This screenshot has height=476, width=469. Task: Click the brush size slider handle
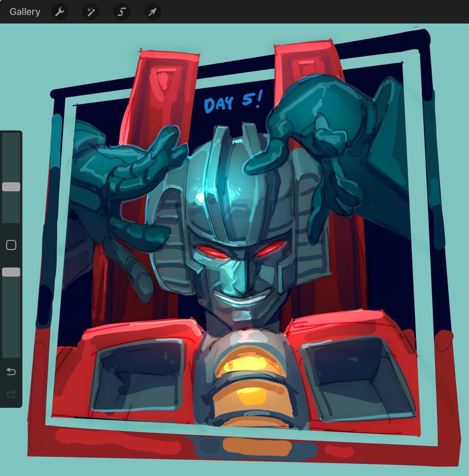click(x=11, y=187)
